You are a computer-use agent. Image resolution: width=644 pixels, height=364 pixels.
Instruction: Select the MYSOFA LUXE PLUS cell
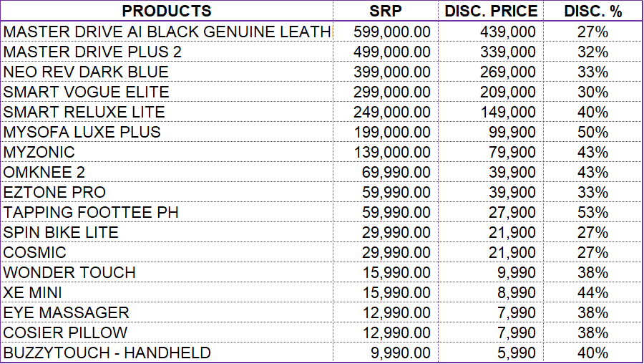pyautogui.click(x=167, y=132)
